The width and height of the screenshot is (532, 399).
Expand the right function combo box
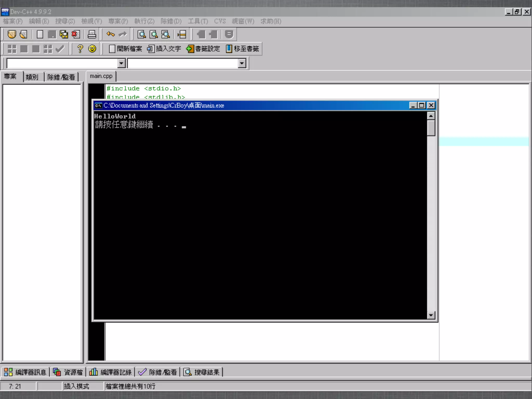coord(242,63)
